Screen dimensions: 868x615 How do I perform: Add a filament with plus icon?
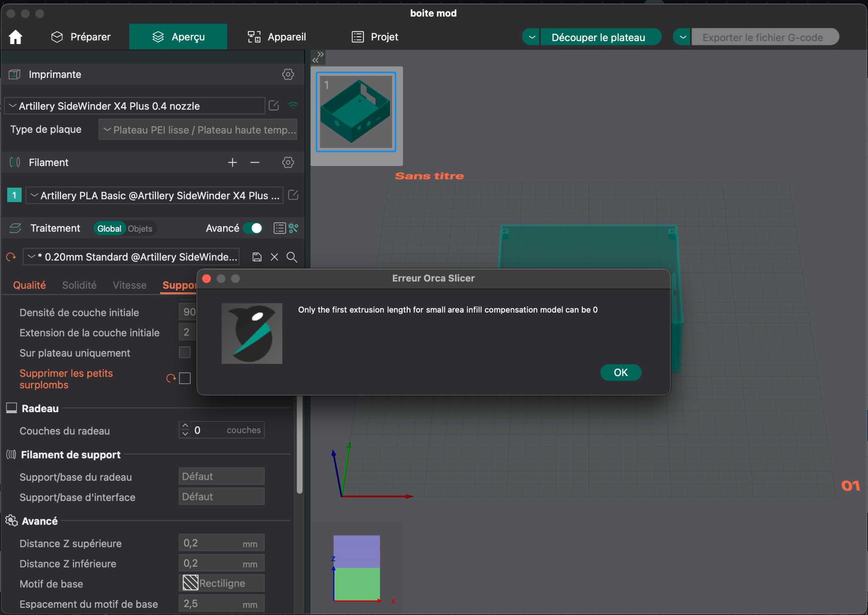click(232, 163)
